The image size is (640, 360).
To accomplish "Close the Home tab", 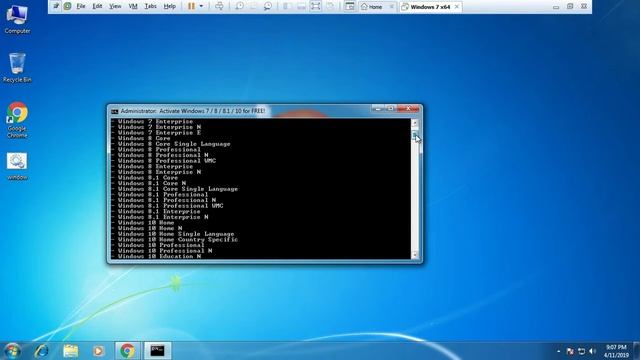I will point(391,7).
